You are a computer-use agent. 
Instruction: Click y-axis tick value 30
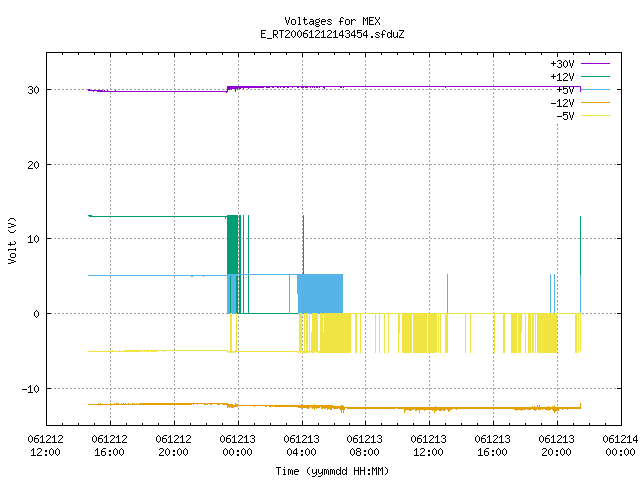(x=33, y=90)
